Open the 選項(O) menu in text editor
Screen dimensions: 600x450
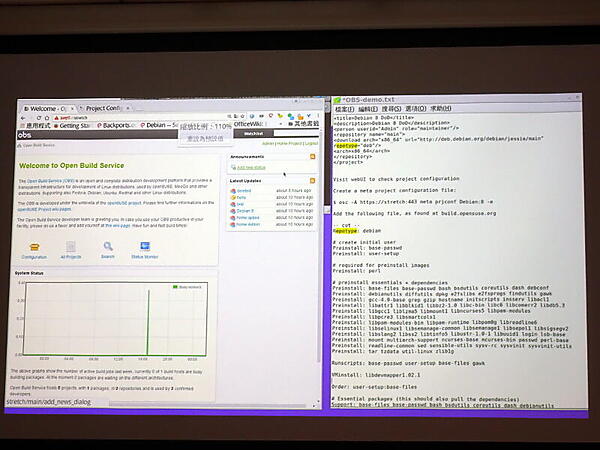click(x=416, y=109)
